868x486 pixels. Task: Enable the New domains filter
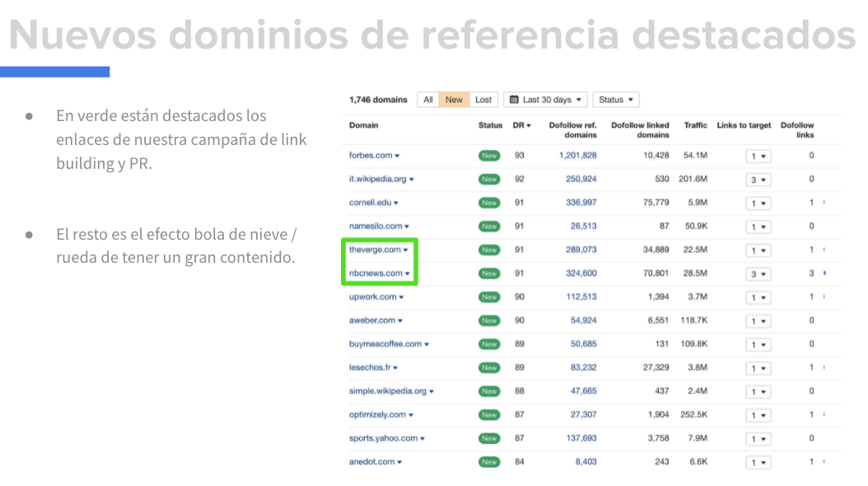pos(455,99)
